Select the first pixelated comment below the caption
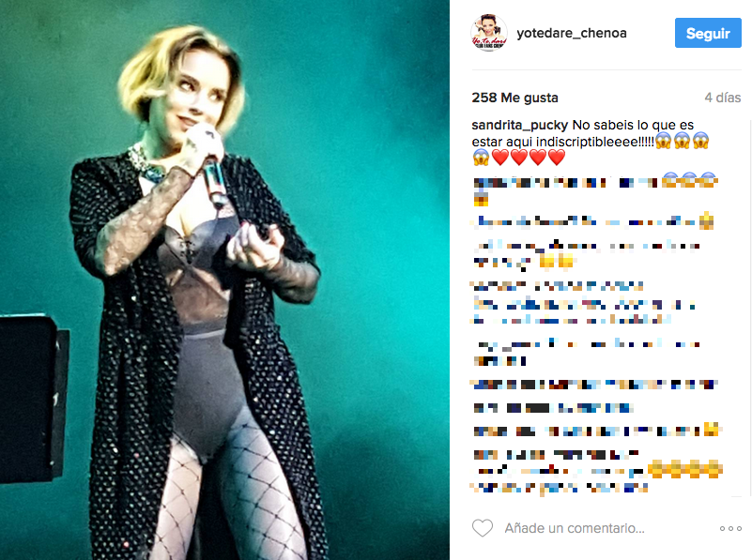The width and height of the screenshot is (752, 560). [595, 190]
